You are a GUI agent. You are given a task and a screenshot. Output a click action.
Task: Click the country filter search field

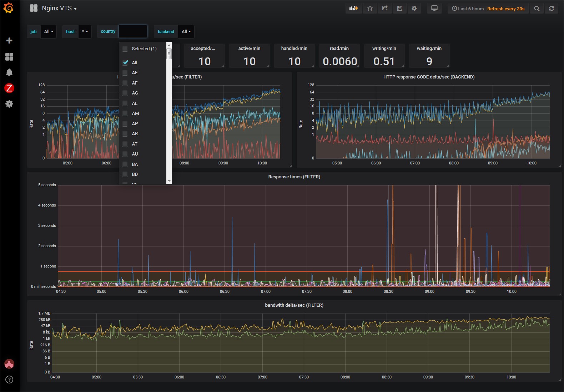click(133, 32)
